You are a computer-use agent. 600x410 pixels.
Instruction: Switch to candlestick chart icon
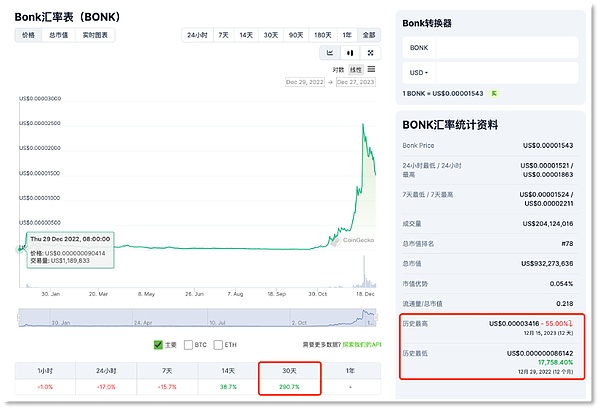(350, 52)
